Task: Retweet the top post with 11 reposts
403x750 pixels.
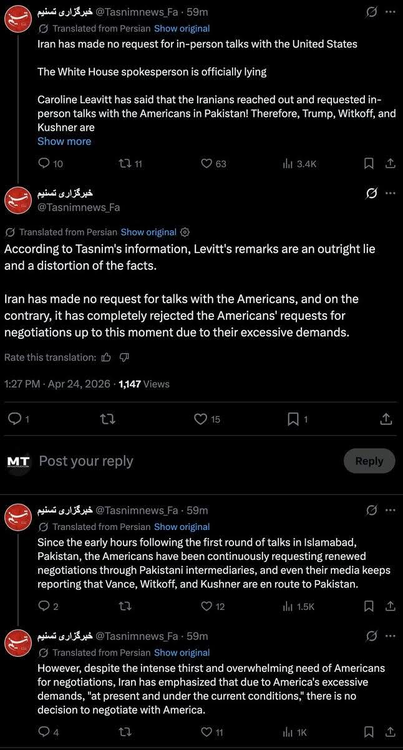Action: [130, 164]
